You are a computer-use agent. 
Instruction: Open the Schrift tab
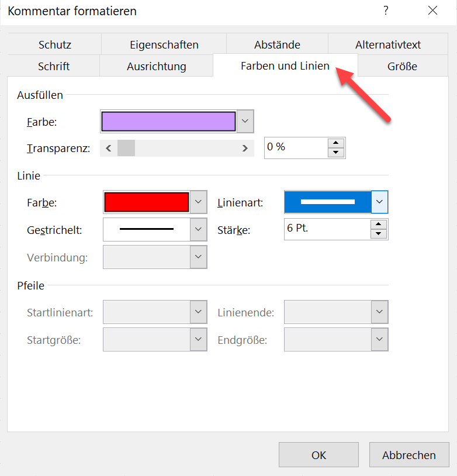(54, 66)
